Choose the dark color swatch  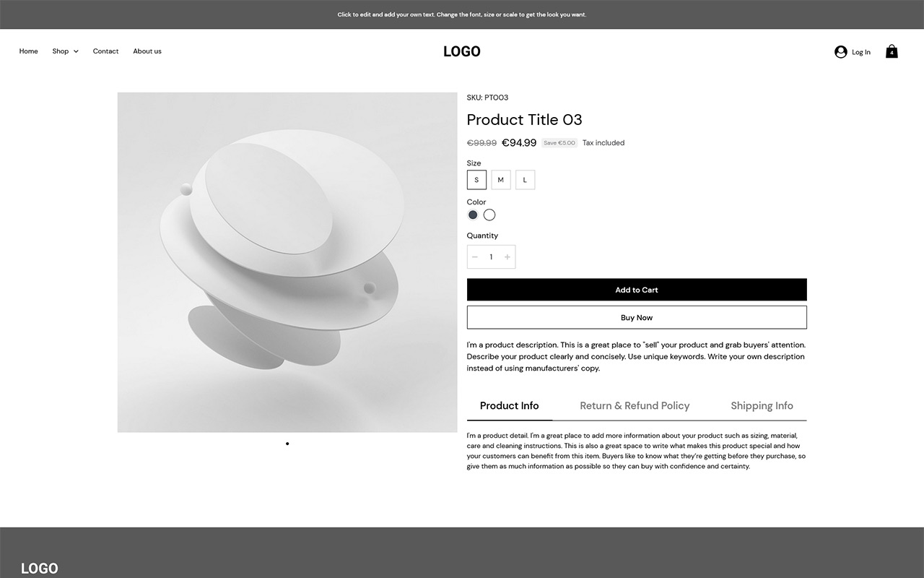click(x=473, y=215)
